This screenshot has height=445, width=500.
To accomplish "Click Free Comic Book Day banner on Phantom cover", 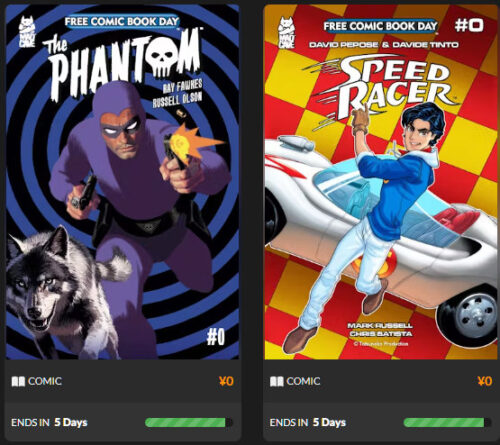I will (x=122, y=22).
